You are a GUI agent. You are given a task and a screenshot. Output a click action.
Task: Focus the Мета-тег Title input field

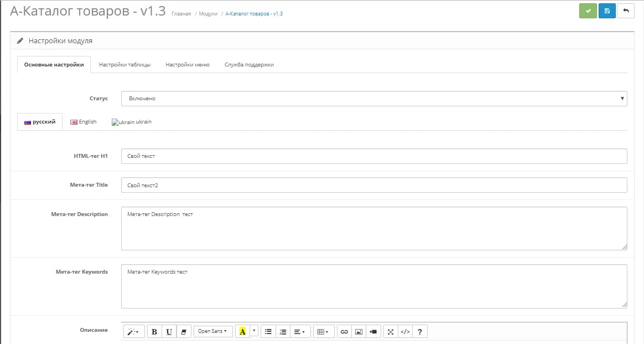click(374, 185)
